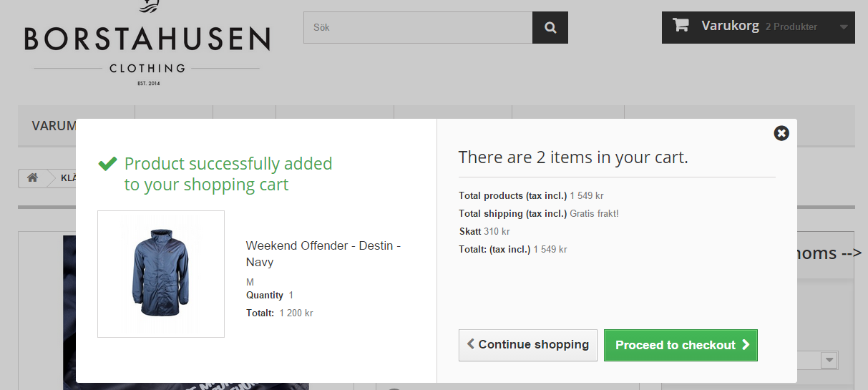Click the green success checkmark icon

[x=107, y=164]
